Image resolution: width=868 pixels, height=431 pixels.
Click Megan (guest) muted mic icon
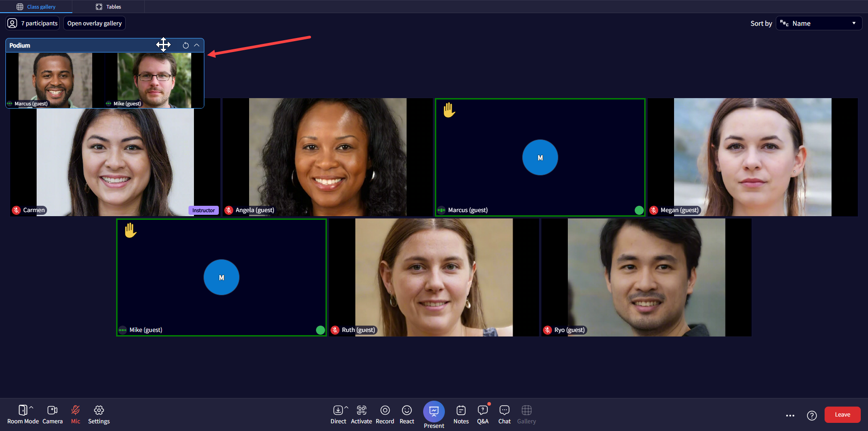[x=654, y=210]
